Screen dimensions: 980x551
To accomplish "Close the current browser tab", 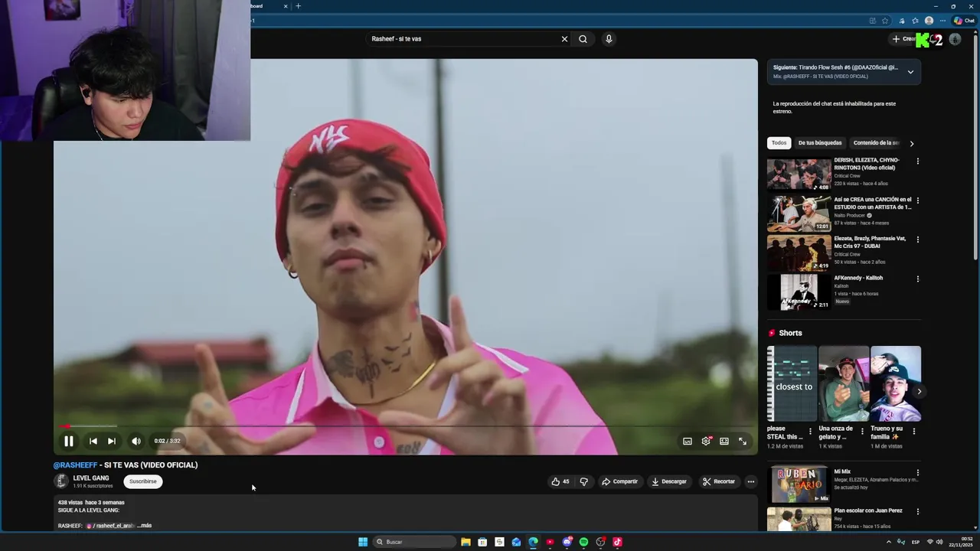I will point(286,6).
